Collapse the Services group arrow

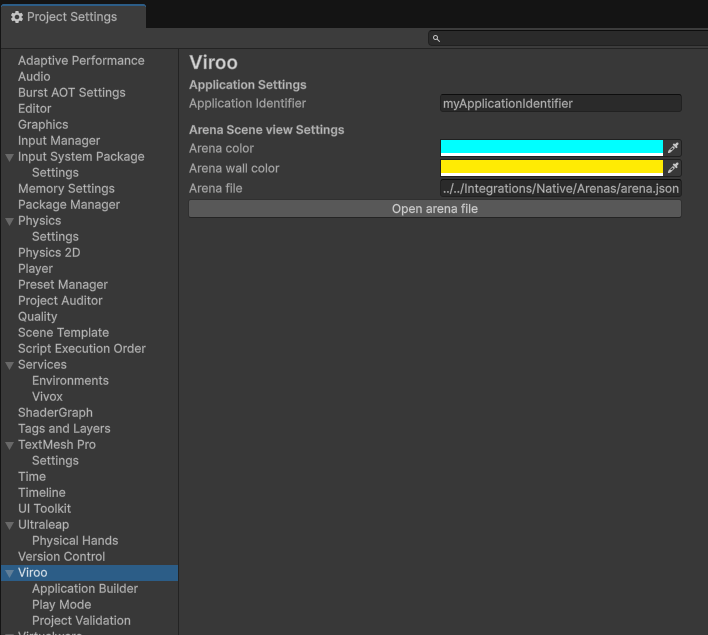[9, 365]
